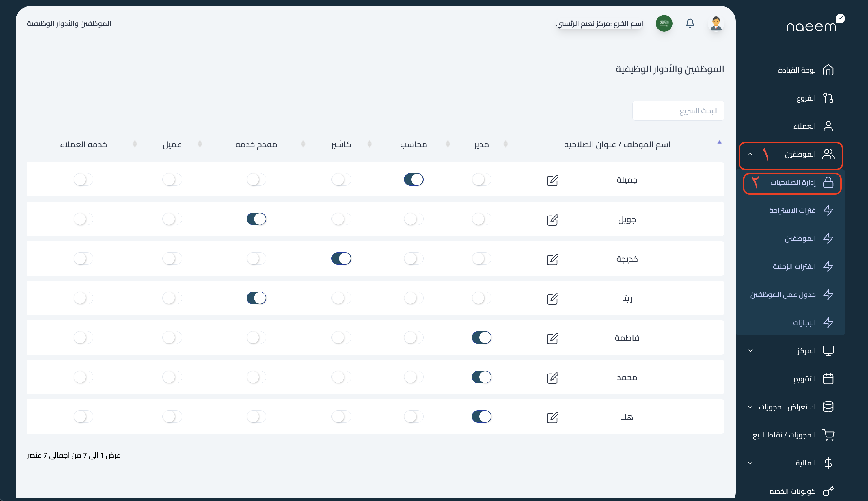
Task: Click the branches icon next to الفروع
Action: 828,98
